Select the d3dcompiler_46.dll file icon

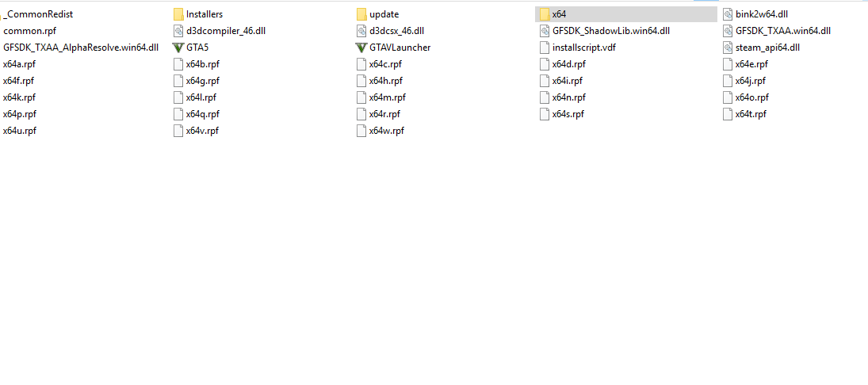tap(178, 31)
